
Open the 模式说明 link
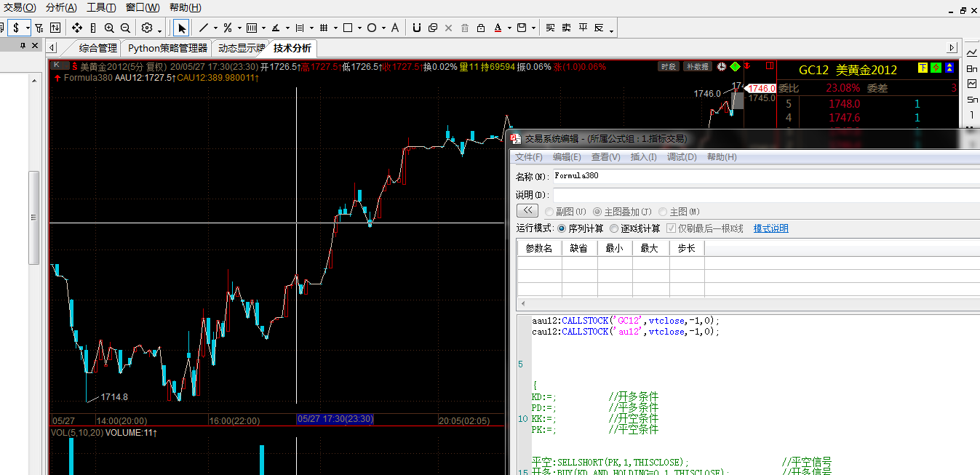pyautogui.click(x=771, y=228)
